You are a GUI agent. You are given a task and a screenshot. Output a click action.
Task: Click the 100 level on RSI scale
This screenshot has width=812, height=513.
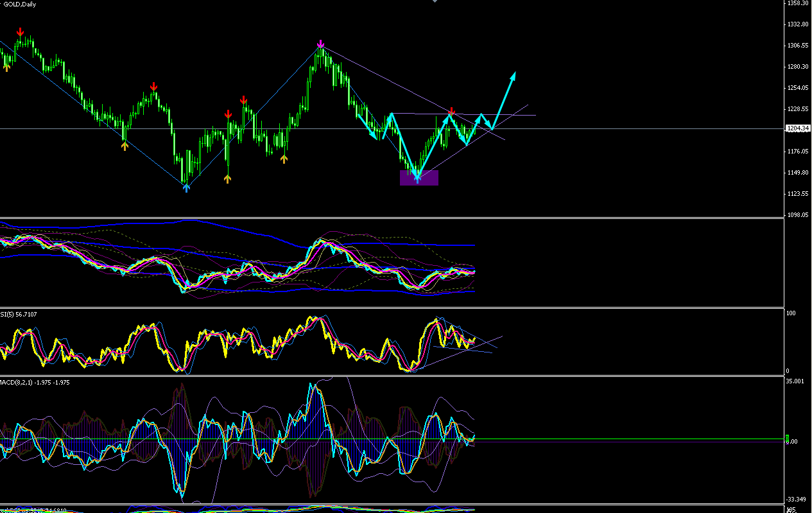pos(791,313)
